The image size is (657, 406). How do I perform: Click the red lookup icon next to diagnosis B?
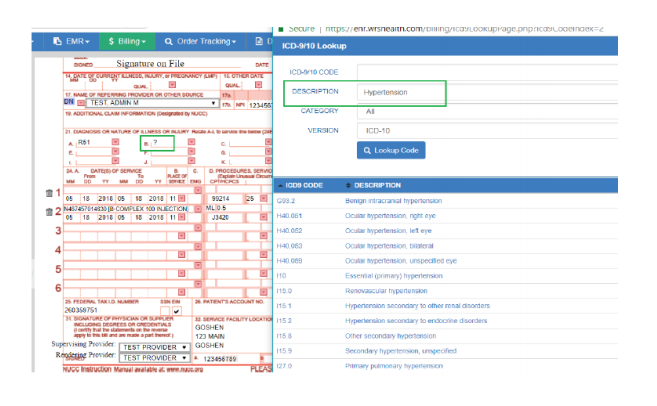pyautogui.click(x=191, y=143)
